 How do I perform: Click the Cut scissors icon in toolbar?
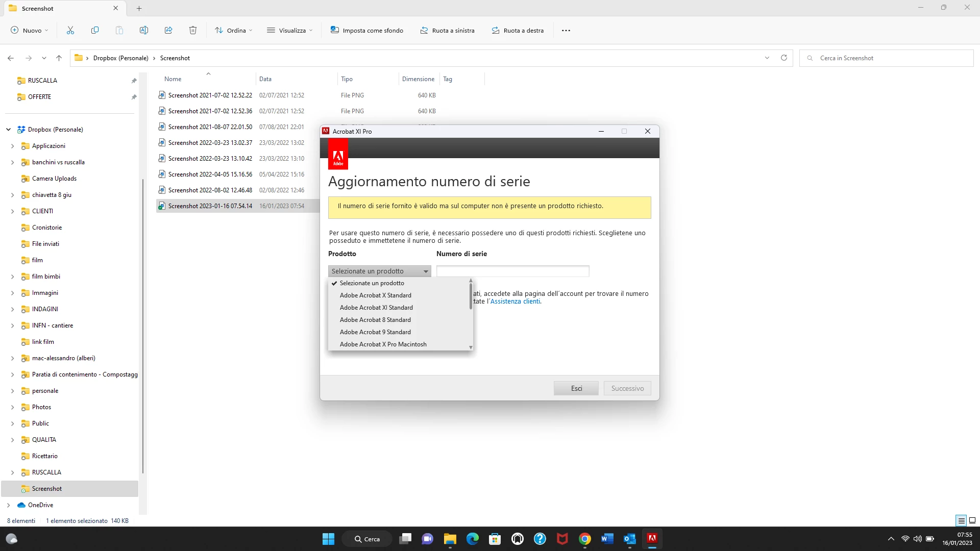tap(70, 30)
